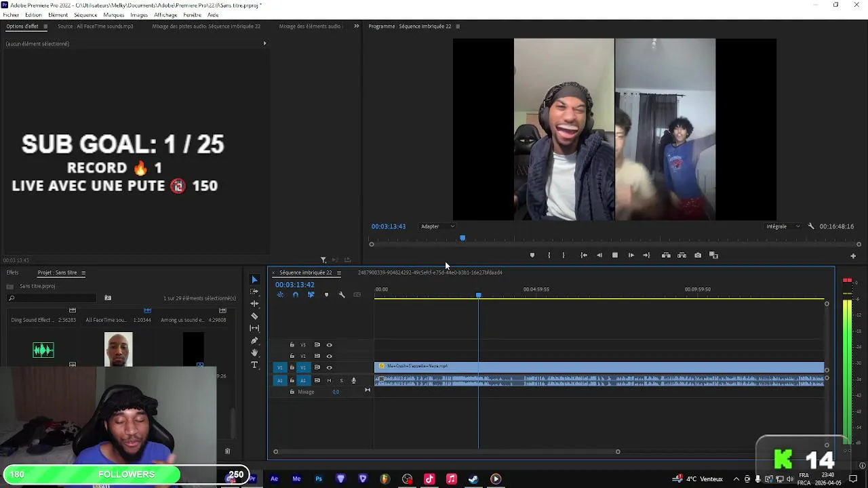Image resolution: width=868 pixels, height=488 pixels.
Task: Toggle linked selection in timeline
Action: [311, 295]
